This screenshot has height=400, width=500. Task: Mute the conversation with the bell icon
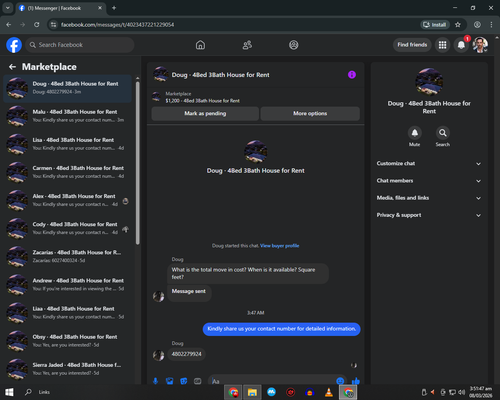click(x=415, y=133)
